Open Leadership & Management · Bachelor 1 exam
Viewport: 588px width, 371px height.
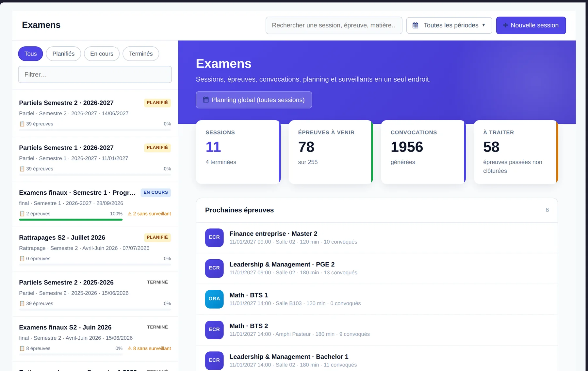377,358
